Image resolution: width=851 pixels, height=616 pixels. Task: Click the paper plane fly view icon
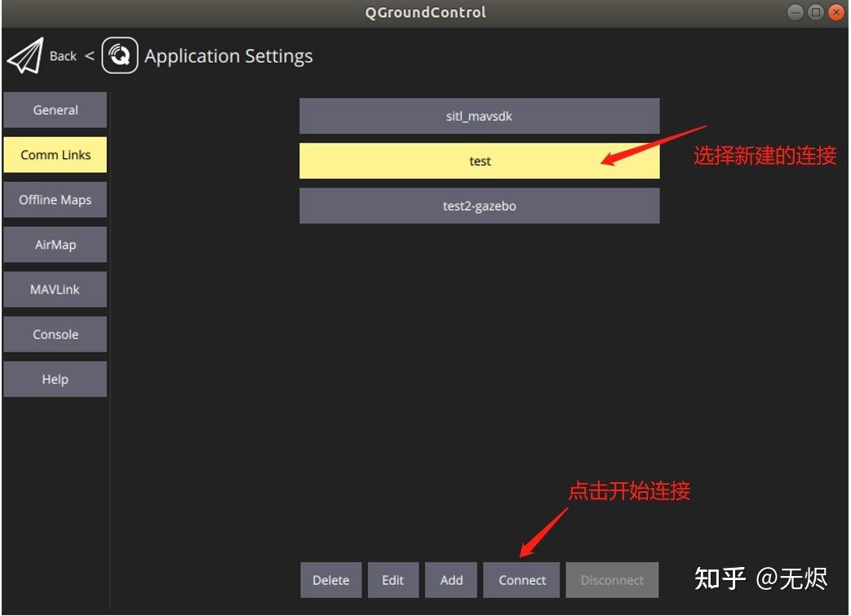[25, 55]
